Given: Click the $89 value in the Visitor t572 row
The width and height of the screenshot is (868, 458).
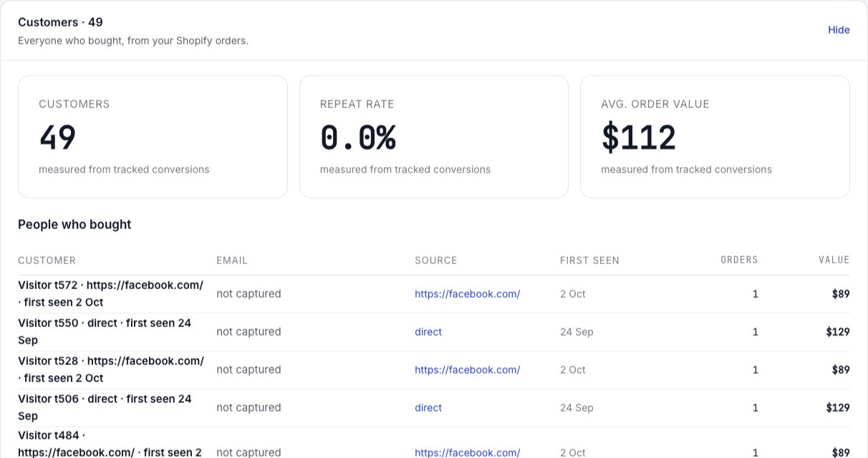Looking at the screenshot, I should (841, 294).
